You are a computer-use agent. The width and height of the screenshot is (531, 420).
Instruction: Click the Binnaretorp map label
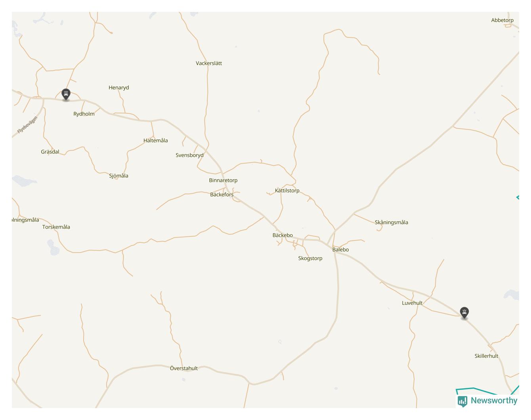tap(223, 180)
